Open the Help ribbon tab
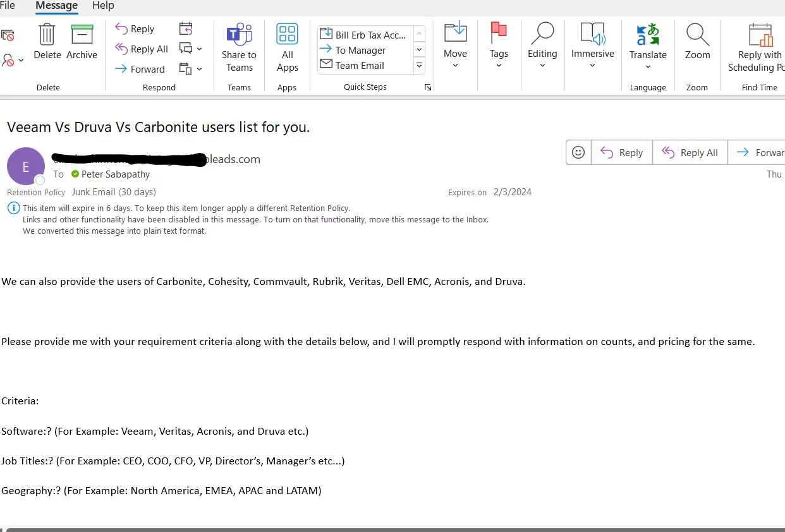 [103, 6]
